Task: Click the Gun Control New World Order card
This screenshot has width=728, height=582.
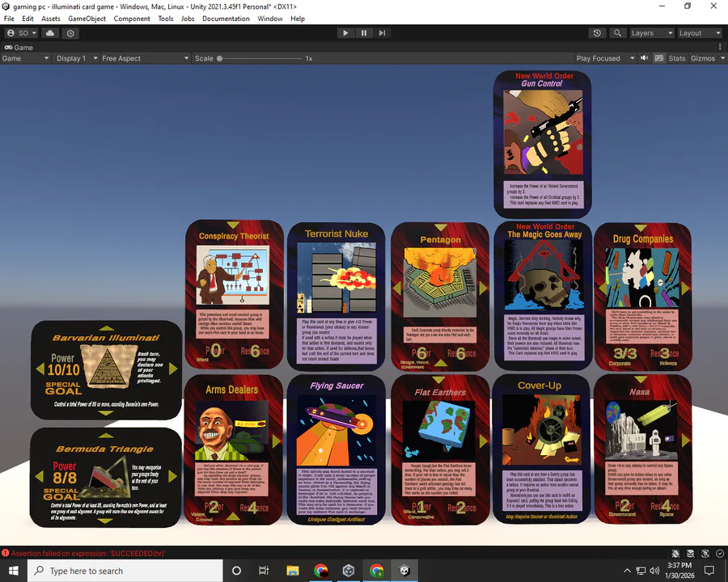Action: coord(542,145)
